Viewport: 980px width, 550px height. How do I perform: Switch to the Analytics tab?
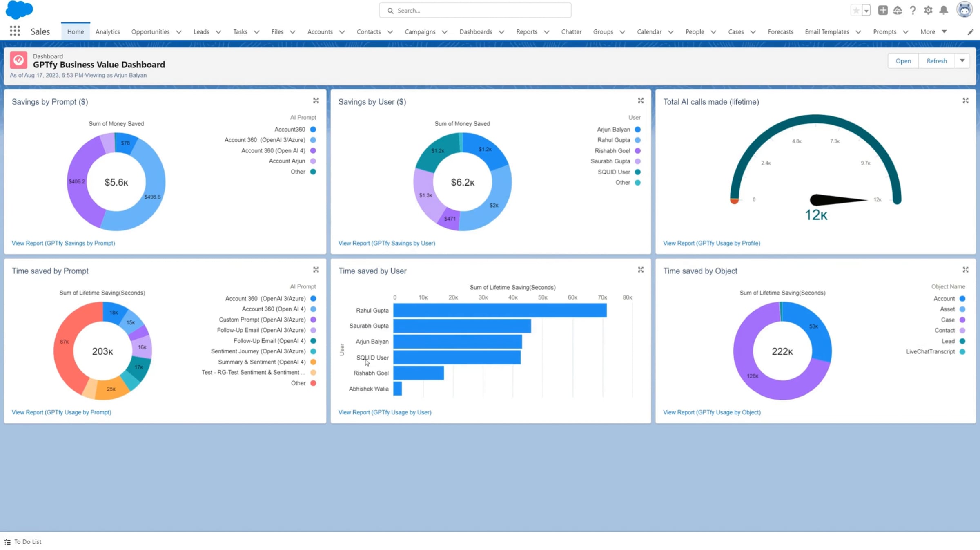pyautogui.click(x=107, y=31)
